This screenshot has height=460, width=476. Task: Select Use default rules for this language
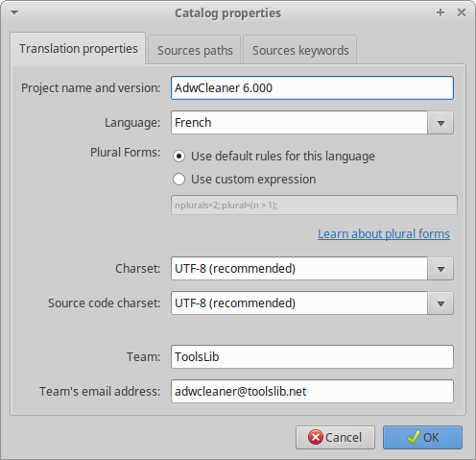[178, 157]
